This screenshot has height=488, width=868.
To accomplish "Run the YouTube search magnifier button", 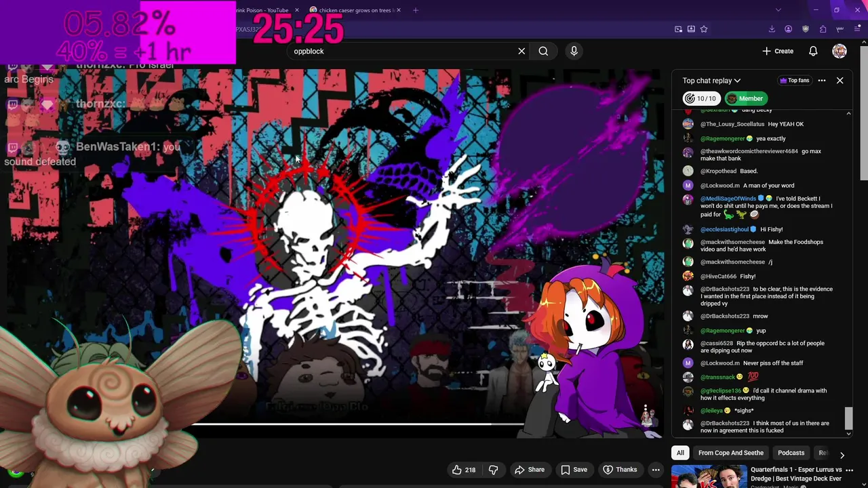I will [543, 51].
